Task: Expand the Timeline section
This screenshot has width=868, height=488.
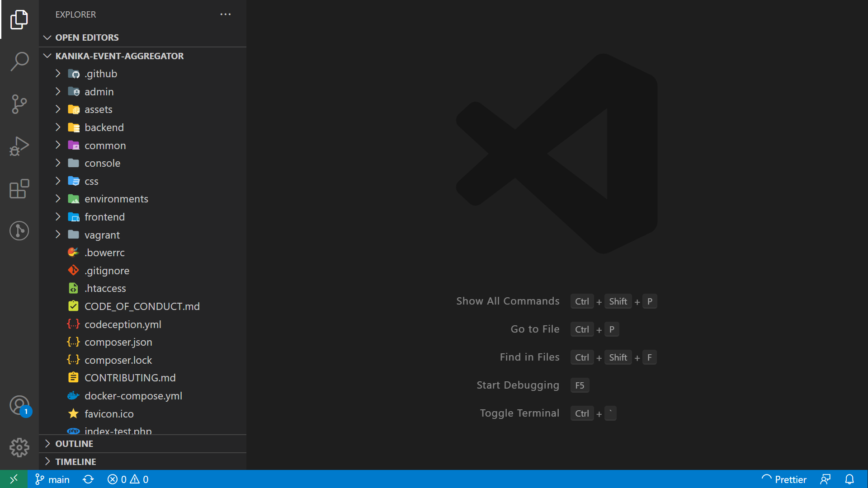Action: 143,462
